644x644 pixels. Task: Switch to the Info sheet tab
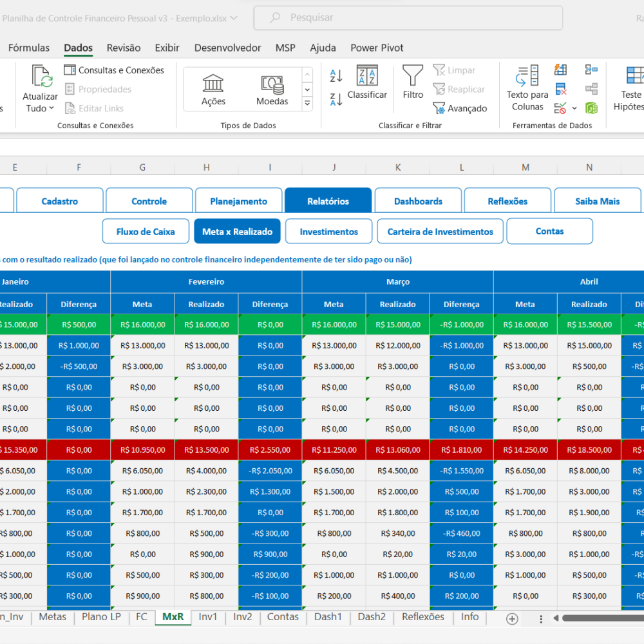click(x=469, y=617)
